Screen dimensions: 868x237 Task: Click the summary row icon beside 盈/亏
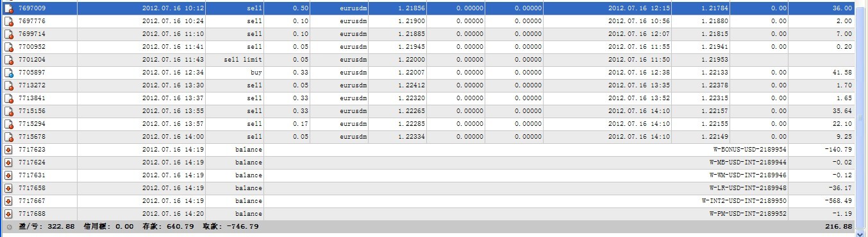point(9,227)
